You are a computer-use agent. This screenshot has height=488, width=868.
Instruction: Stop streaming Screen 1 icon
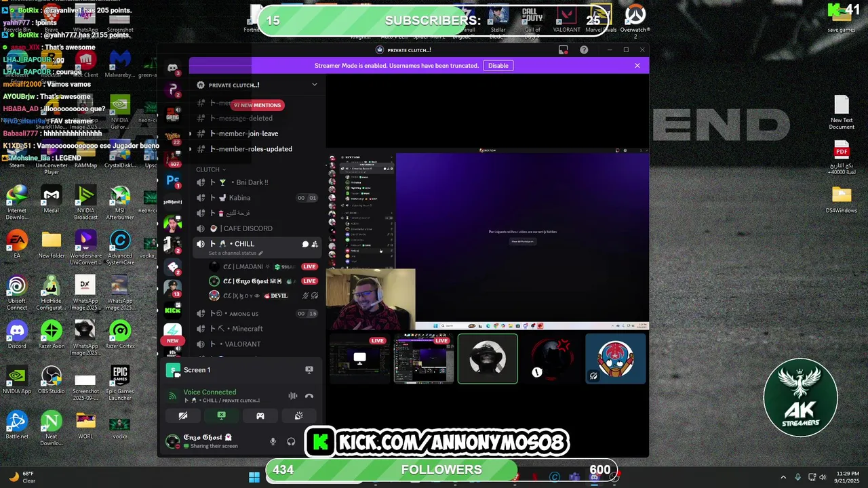tap(309, 369)
